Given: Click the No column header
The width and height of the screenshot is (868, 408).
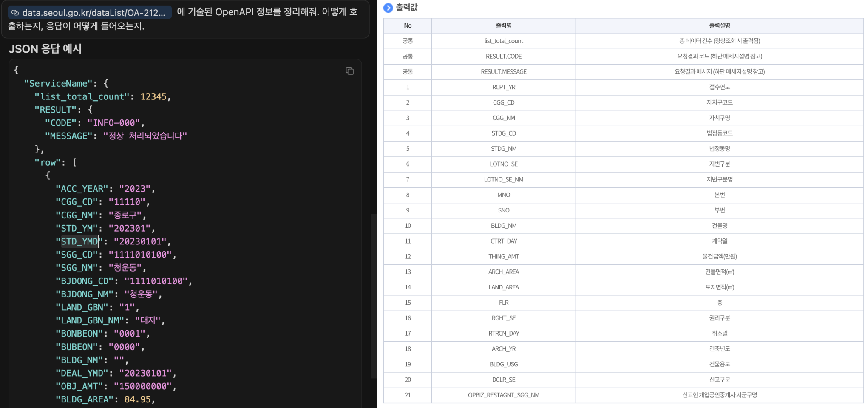Looking at the screenshot, I should pyautogui.click(x=408, y=25).
